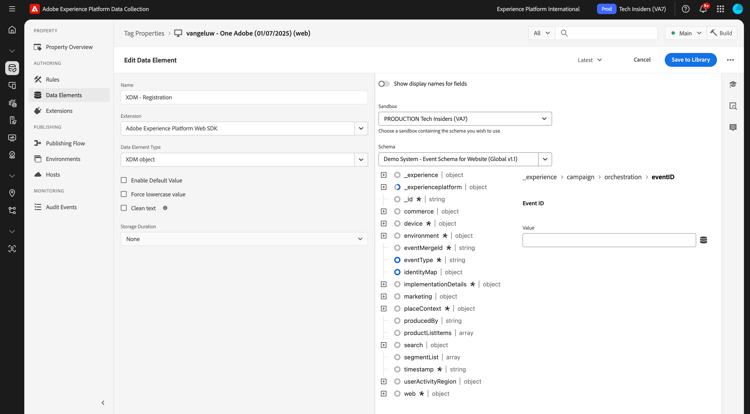
Task: Enable the Default Value checkbox
Action: tap(124, 180)
